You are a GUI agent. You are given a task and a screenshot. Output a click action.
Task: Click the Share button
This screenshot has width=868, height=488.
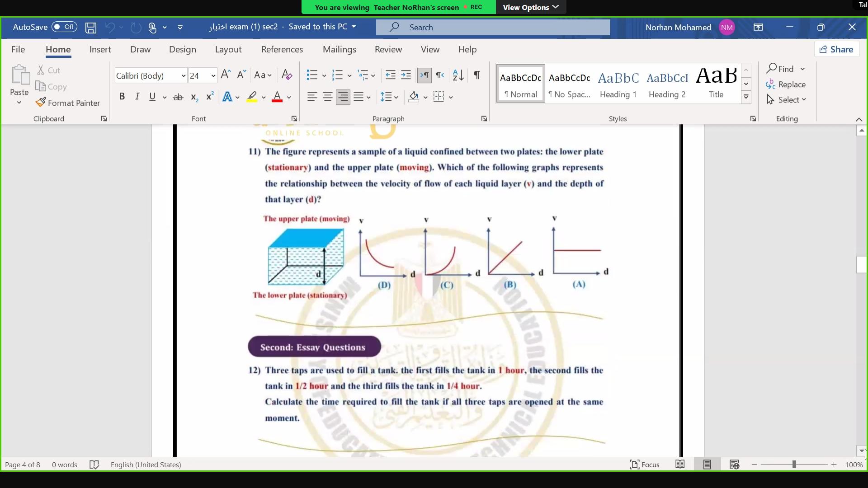click(x=837, y=49)
